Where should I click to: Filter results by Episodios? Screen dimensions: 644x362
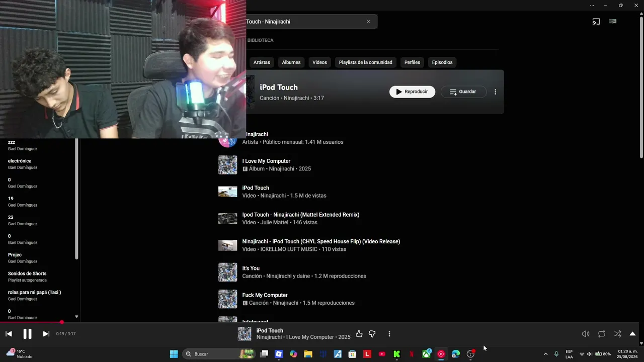(x=442, y=62)
